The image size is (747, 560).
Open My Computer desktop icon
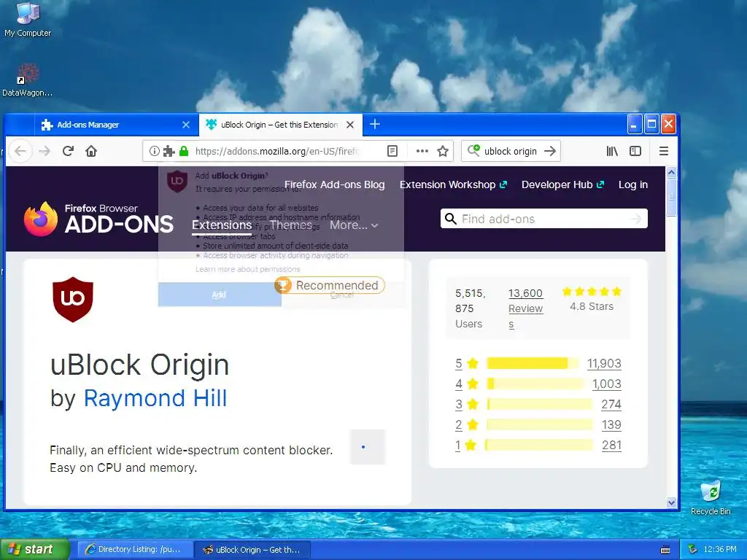(x=28, y=19)
